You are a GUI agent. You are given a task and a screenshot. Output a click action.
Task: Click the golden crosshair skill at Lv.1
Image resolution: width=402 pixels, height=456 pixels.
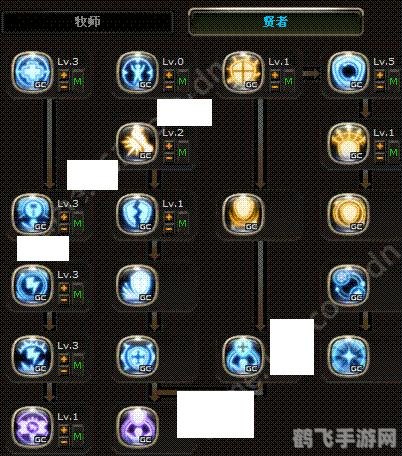pyautogui.click(x=243, y=72)
